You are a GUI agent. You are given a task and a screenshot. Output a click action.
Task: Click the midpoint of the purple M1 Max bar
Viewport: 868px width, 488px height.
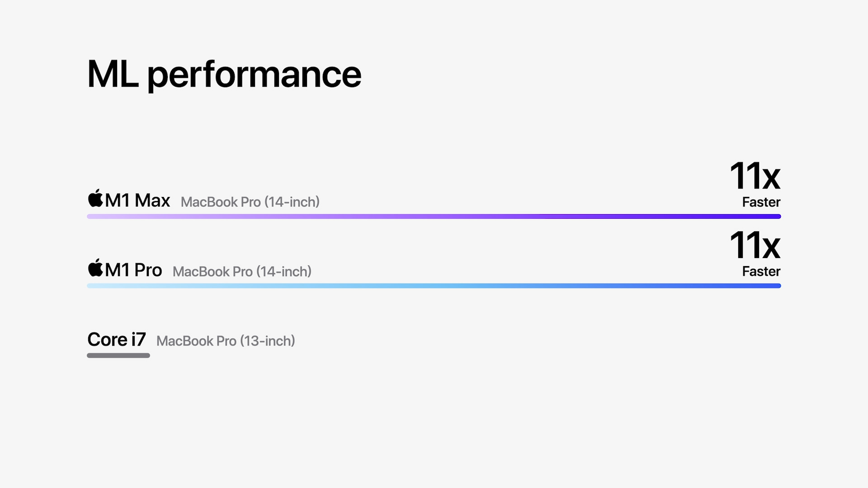click(x=434, y=216)
